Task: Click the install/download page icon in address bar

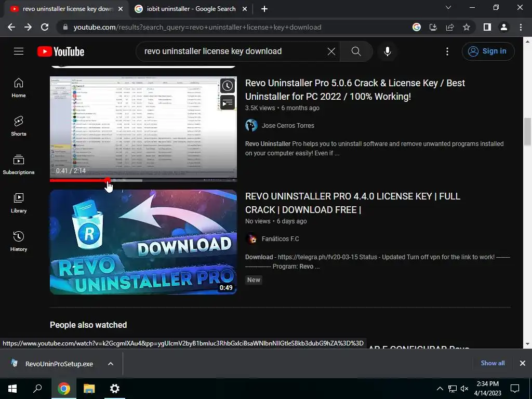Action: tap(433, 27)
